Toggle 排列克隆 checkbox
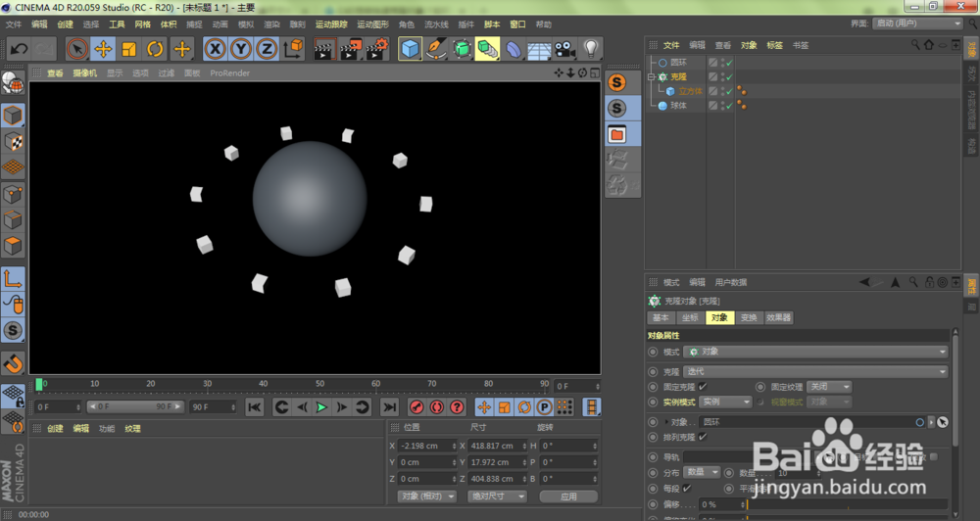980x521 pixels. coord(703,437)
